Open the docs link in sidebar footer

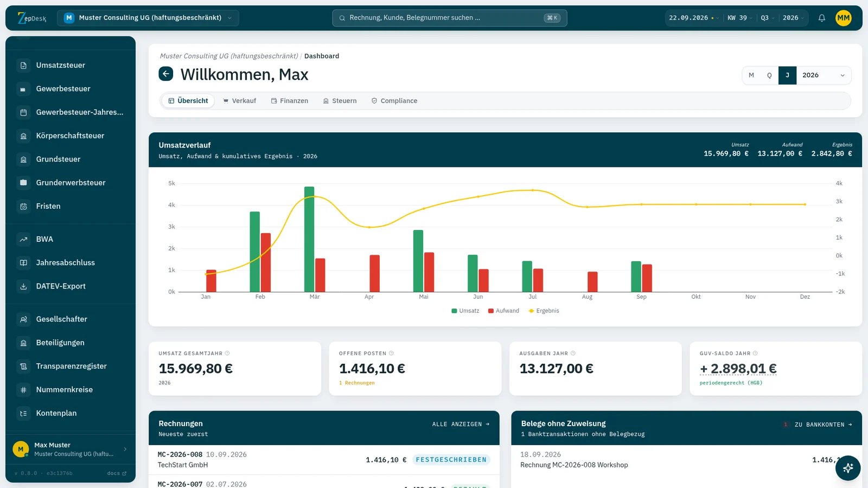coord(117,473)
